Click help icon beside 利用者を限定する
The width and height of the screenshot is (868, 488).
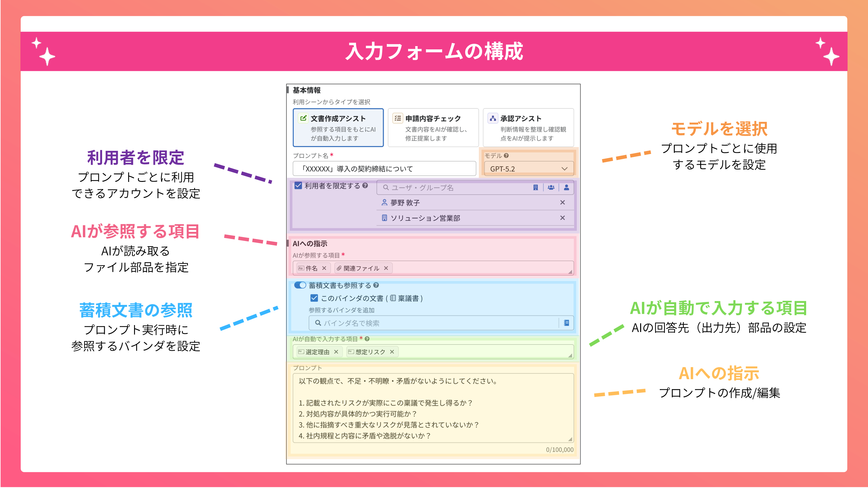point(365,185)
